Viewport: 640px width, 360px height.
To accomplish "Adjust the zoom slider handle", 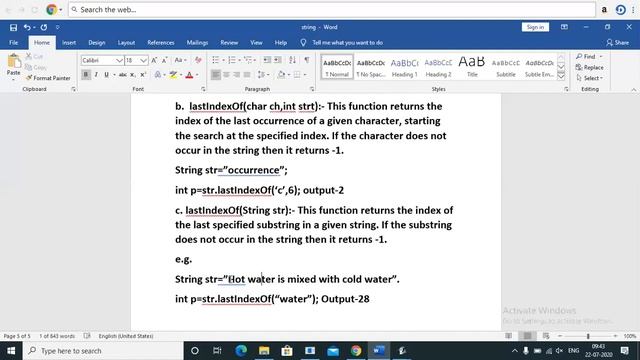I will 588,336.
